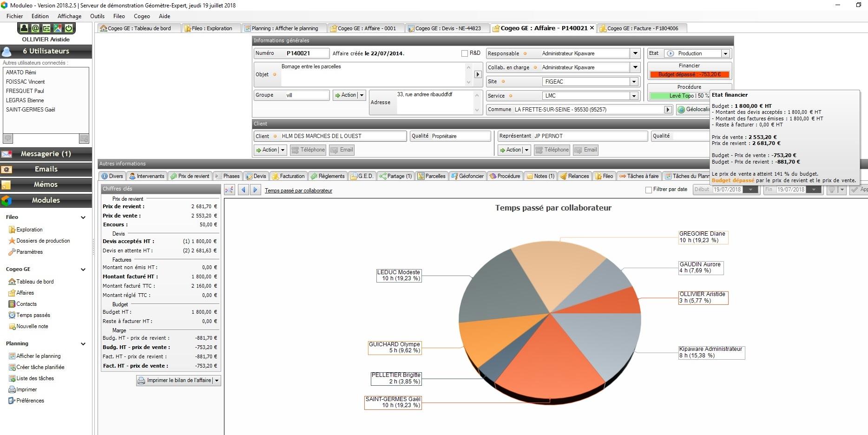This screenshot has height=435, width=868.
Task: Switch to the Prix de revient tab
Action: point(190,176)
